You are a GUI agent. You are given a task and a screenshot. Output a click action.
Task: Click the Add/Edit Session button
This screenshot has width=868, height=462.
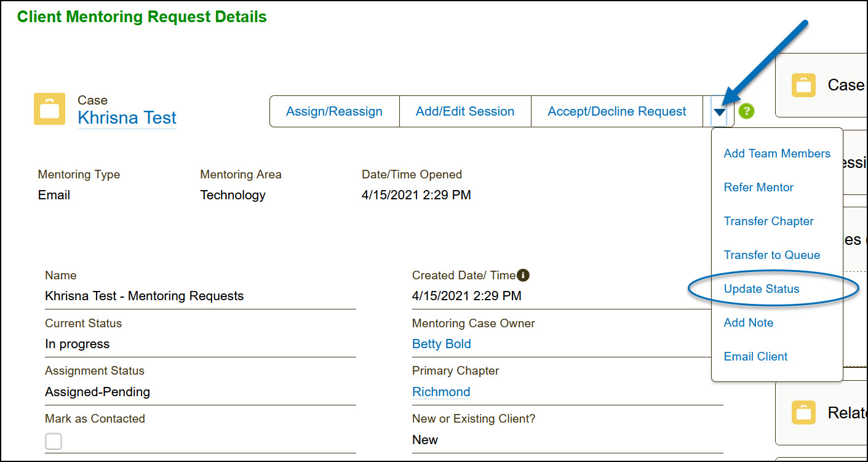[465, 111]
